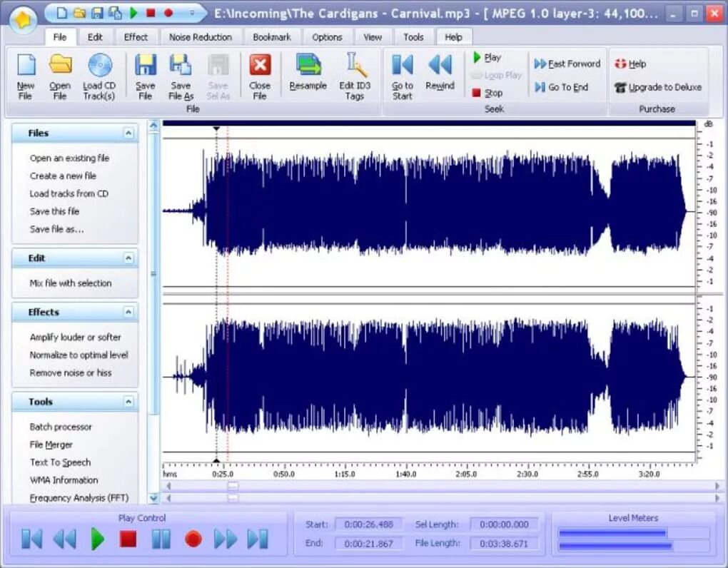The height and width of the screenshot is (568, 728).
Task: Open Help from the Purchase group
Action: [630, 64]
